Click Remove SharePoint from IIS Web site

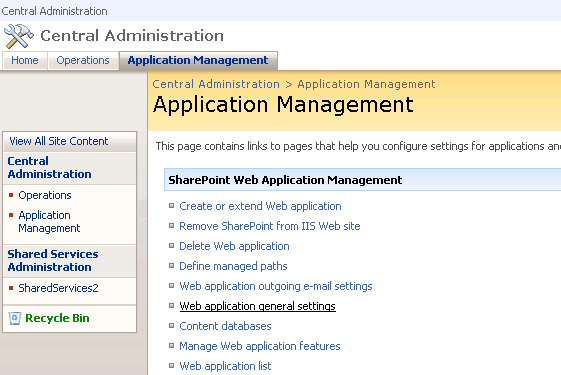pyautogui.click(x=270, y=226)
